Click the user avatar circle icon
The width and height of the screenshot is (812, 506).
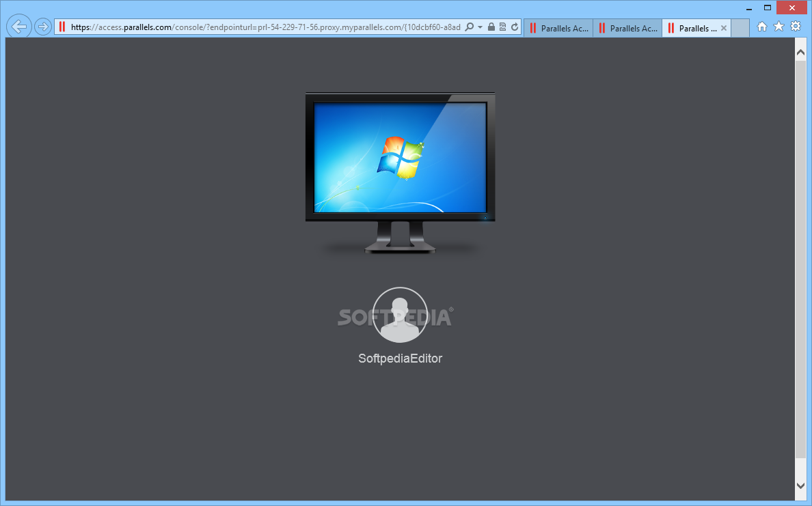pyautogui.click(x=400, y=315)
